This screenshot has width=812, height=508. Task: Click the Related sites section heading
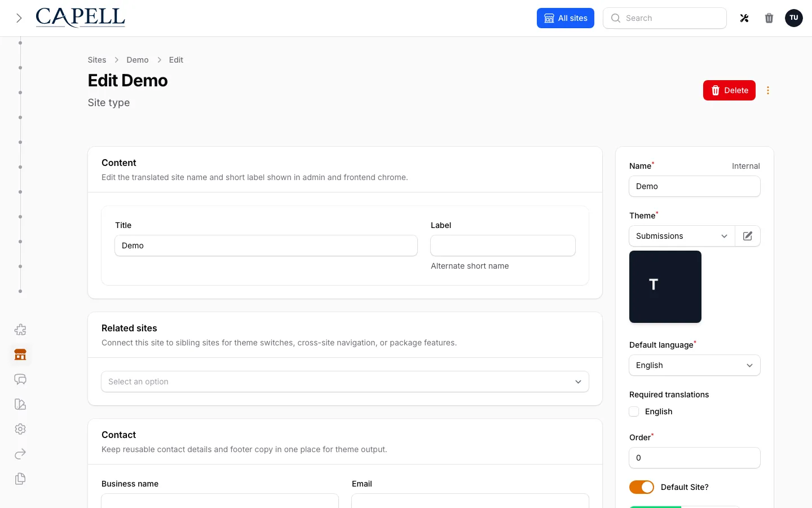coord(129,328)
